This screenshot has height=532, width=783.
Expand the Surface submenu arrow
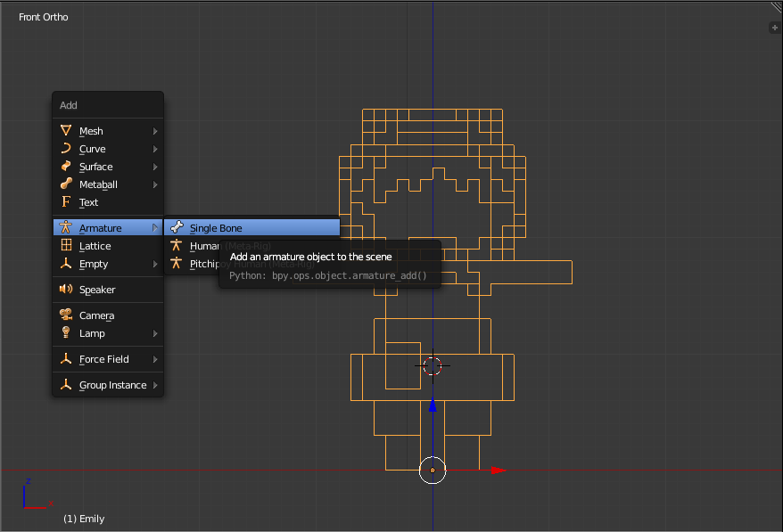(155, 168)
